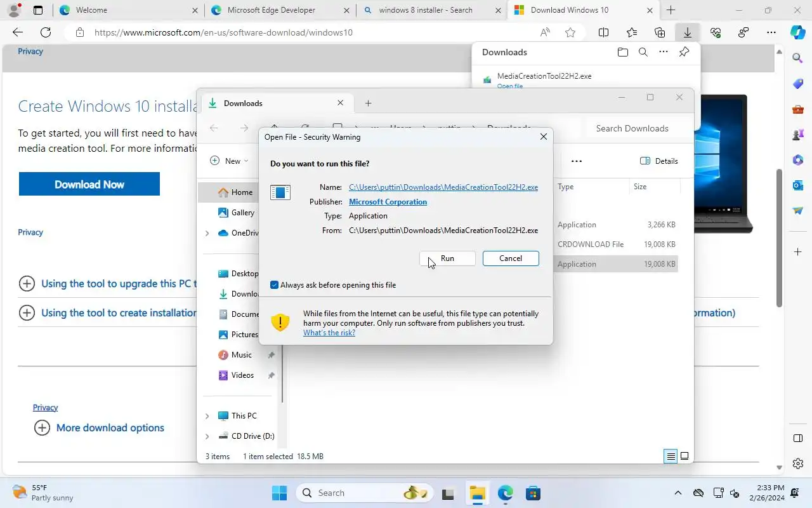Click the Edge sidebar search icon
The width and height of the screenshot is (812, 508).
[798, 58]
